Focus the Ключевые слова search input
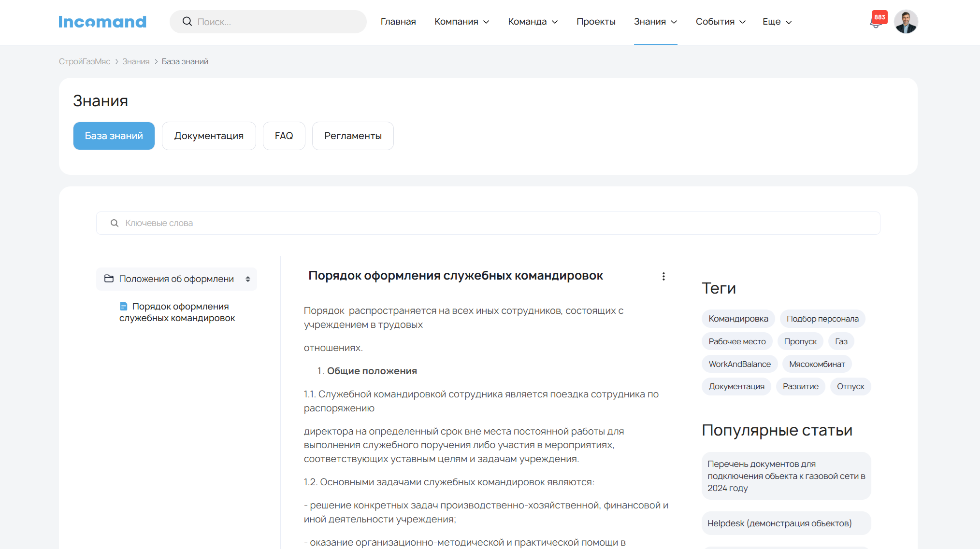The width and height of the screenshot is (980, 549). pos(488,223)
